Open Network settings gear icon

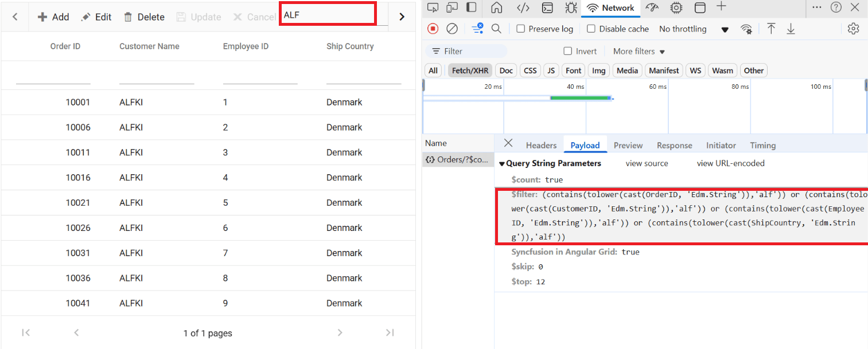[853, 29]
